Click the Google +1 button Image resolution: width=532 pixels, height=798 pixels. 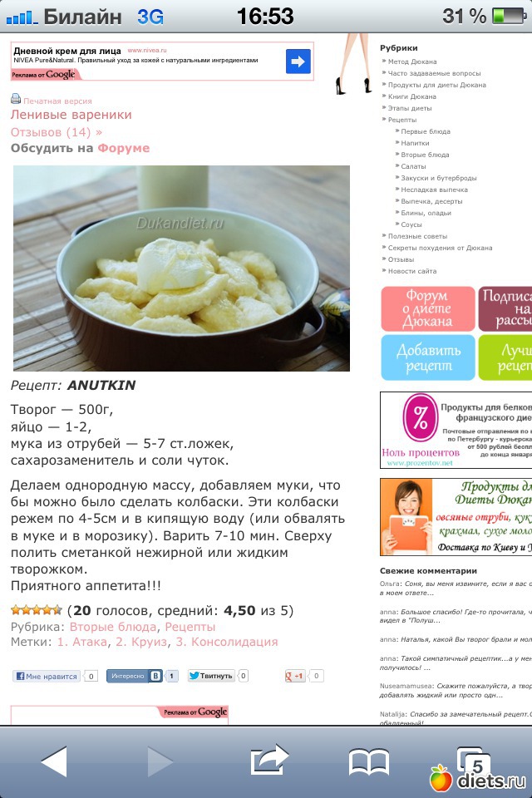tap(295, 676)
